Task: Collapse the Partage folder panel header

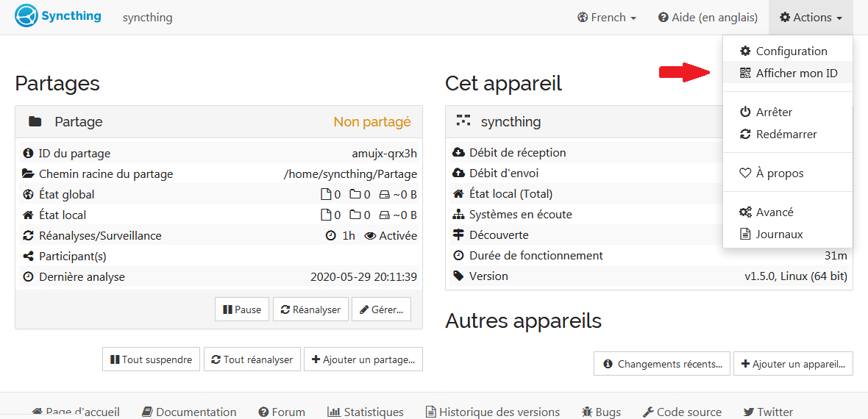Action: pos(218,121)
